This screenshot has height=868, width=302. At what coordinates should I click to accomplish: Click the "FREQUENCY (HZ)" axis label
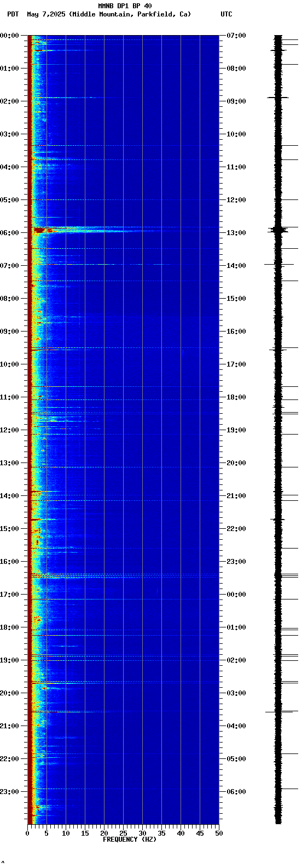click(130, 840)
